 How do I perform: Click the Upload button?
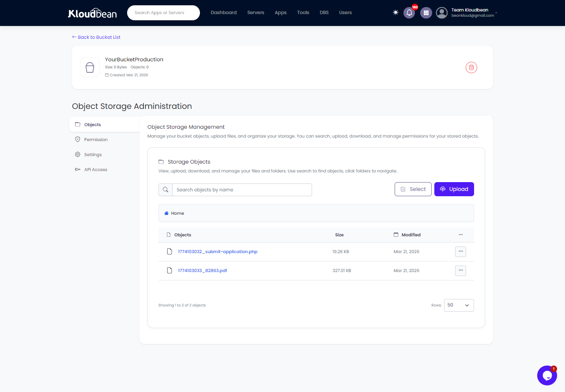pyautogui.click(x=454, y=189)
